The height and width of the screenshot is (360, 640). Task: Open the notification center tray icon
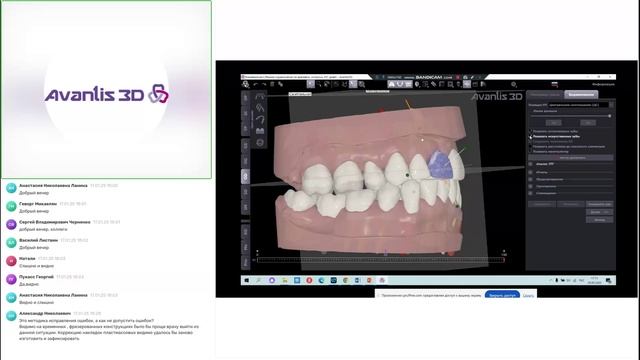pos(609,280)
